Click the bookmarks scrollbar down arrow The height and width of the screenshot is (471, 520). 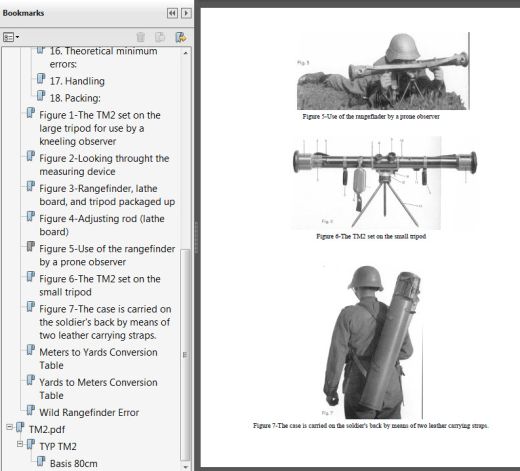186,467
